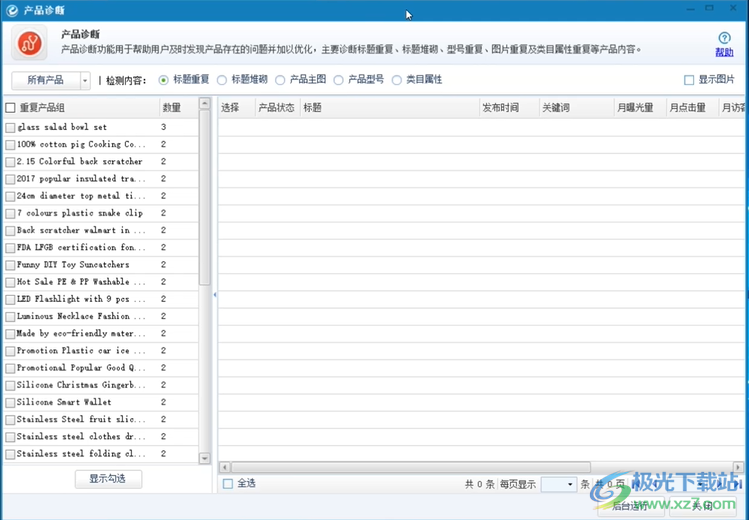The width and height of the screenshot is (749, 520).
Task: Select the 类目属性 radio option
Action: pos(396,80)
